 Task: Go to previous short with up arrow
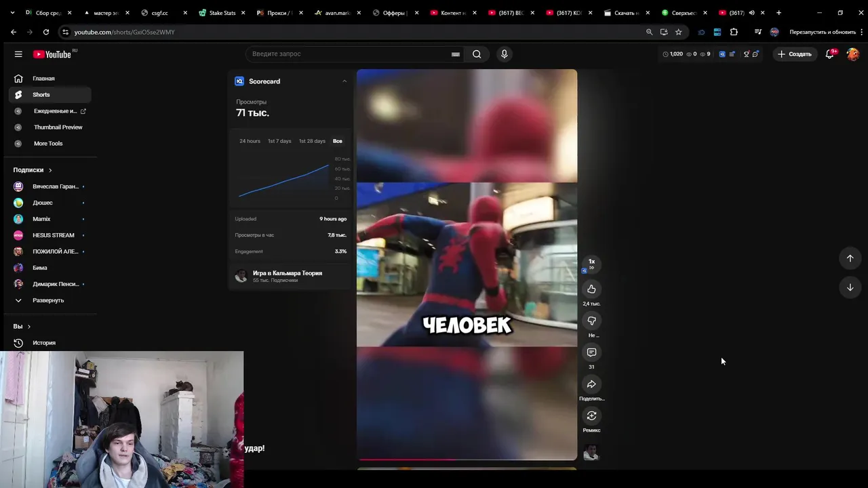pos(850,258)
